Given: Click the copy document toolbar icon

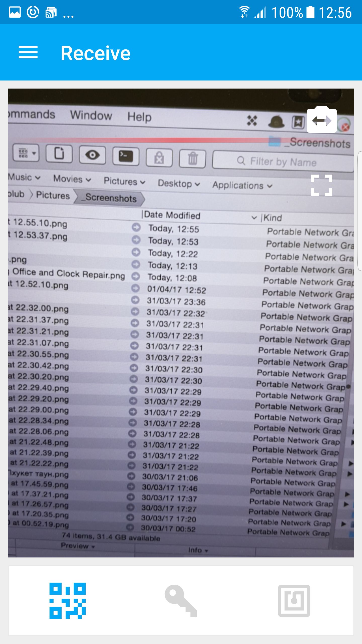Looking at the screenshot, I should tap(59, 153).
